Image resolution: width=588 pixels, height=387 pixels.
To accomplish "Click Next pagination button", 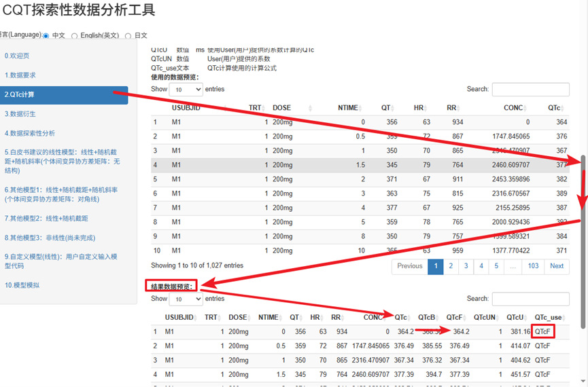I will coord(556,266).
